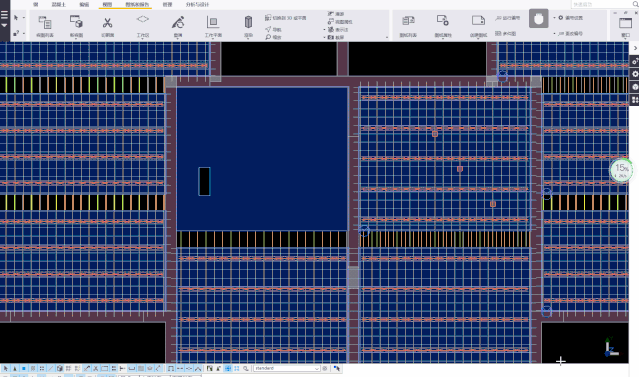Open the Analysis and Design ribbon tab
The image size is (639, 377).
pyautogui.click(x=197, y=4)
